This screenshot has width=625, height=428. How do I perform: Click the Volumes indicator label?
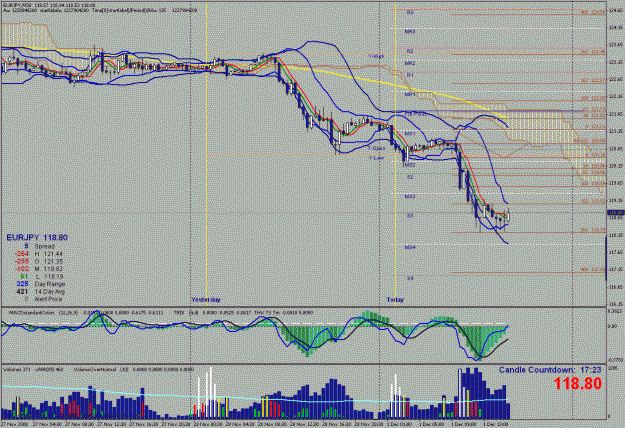click(x=15, y=369)
